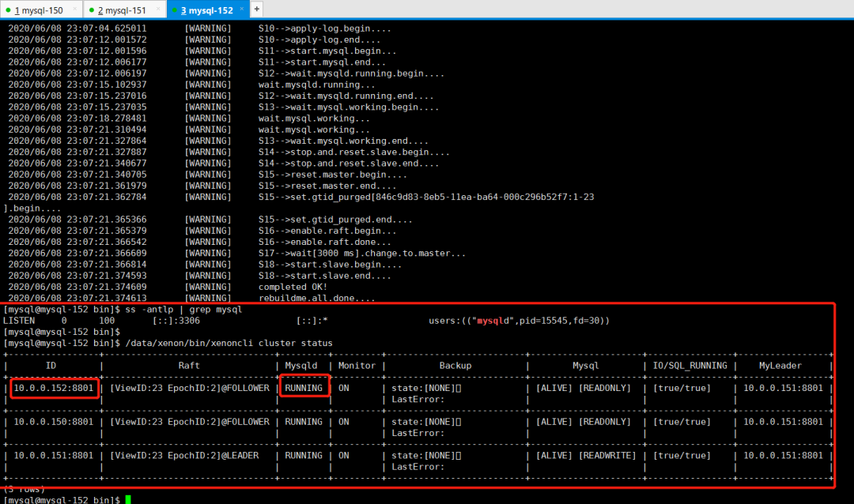The height and width of the screenshot is (504, 854).
Task: Click the 'Monitor' column header
Action: [357, 366]
